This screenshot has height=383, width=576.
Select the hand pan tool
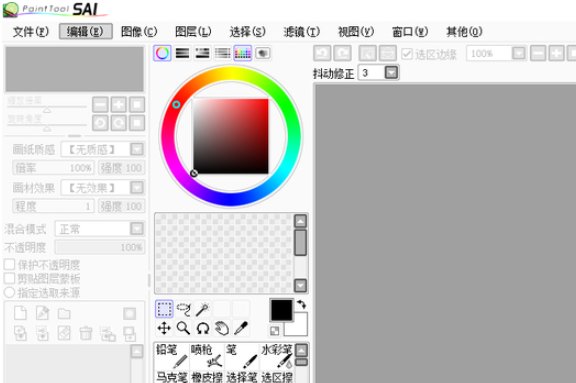click(222, 328)
